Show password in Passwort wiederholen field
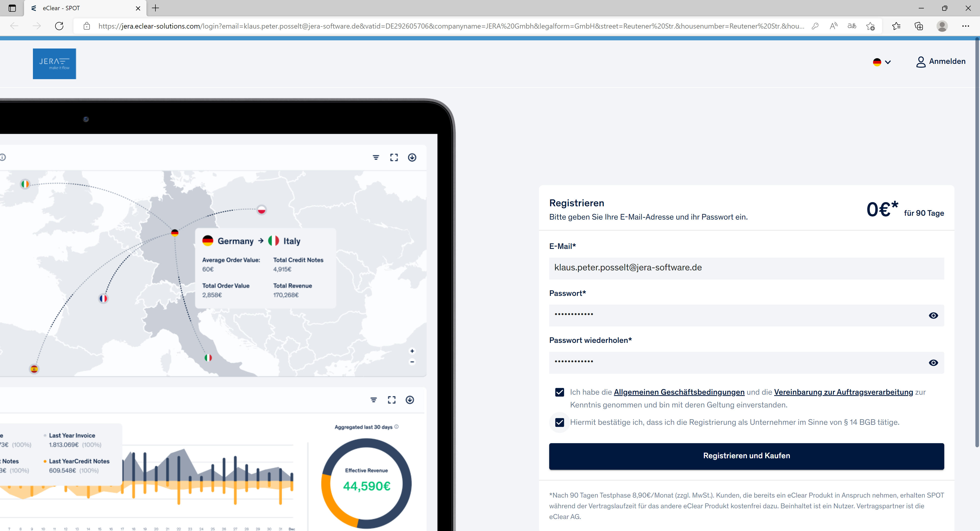The width and height of the screenshot is (980, 531). tap(933, 363)
